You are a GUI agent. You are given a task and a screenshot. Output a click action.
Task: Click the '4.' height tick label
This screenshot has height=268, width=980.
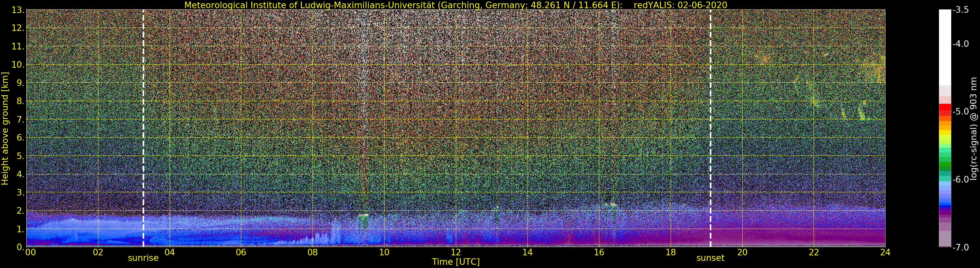(20, 174)
